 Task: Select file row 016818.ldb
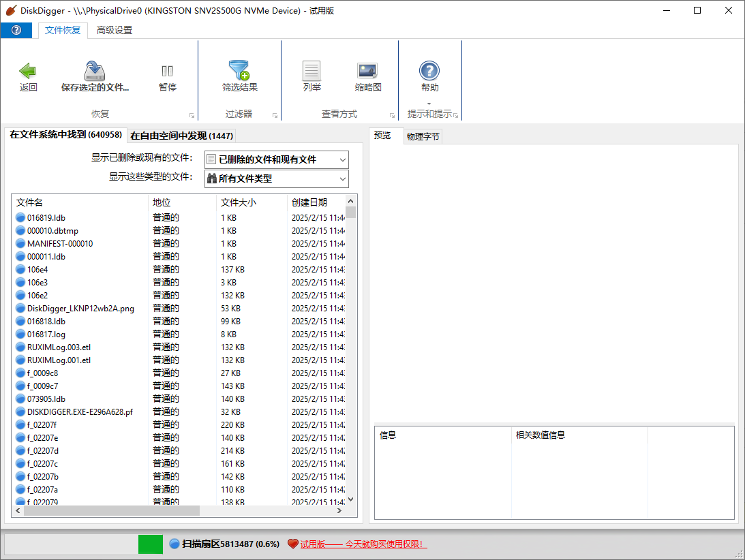[x=179, y=321]
